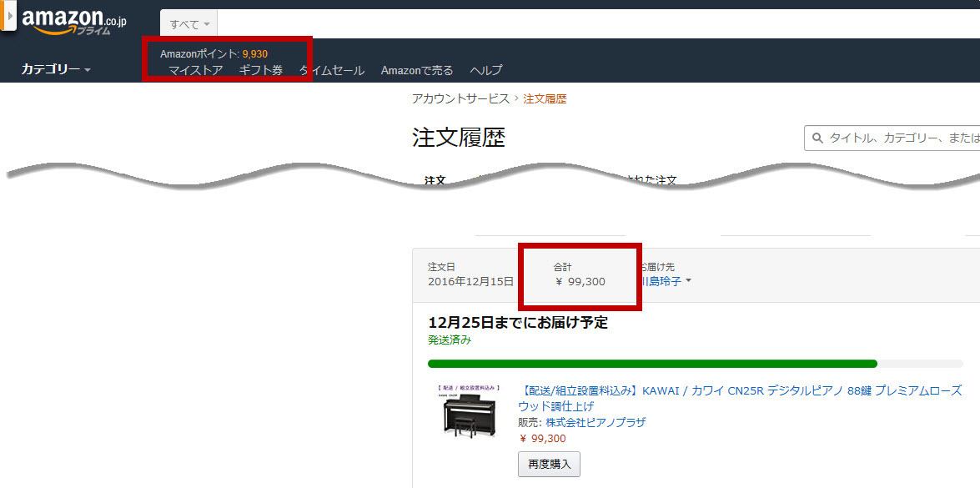Open the KAWAI CN25R digital piano product link
980x488 pixels.
coord(740,398)
